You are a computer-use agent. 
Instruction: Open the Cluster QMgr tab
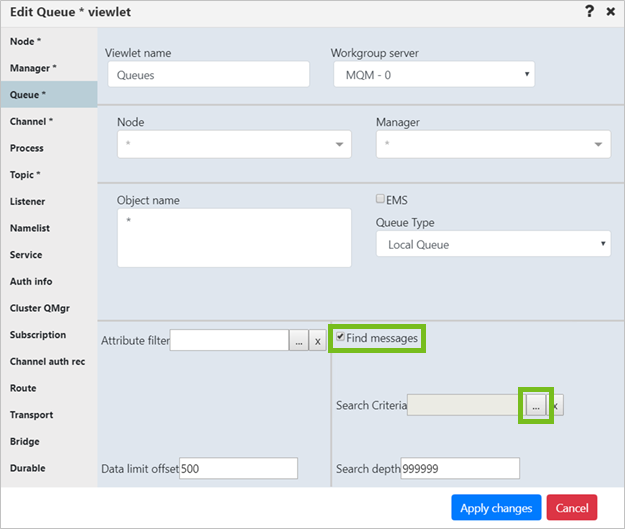click(49, 309)
